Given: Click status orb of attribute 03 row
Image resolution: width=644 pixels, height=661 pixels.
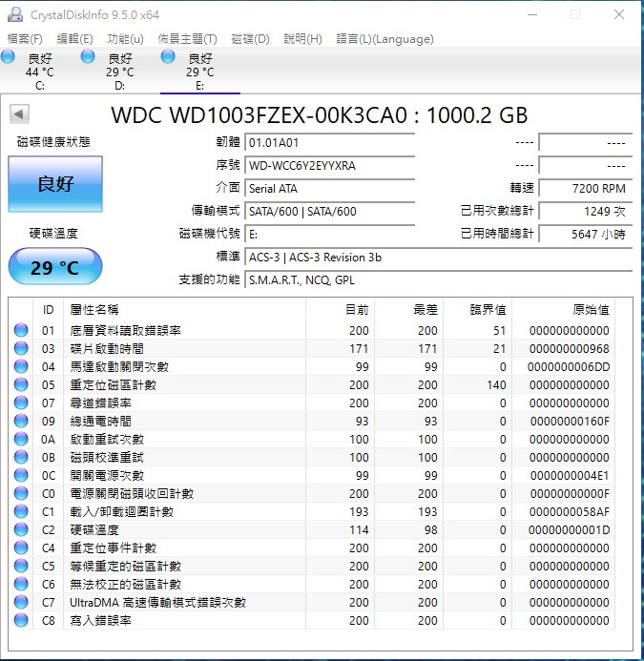Looking at the screenshot, I should (x=21, y=348).
